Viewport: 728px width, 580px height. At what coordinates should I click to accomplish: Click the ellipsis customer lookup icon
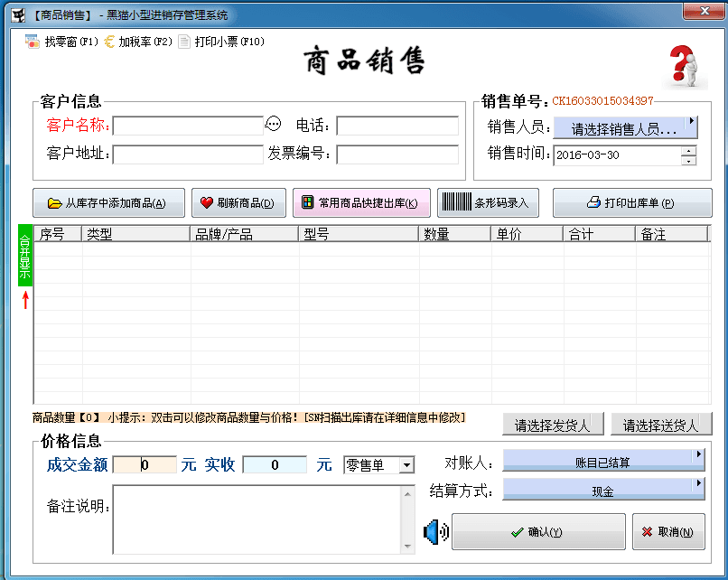click(x=273, y=124)
